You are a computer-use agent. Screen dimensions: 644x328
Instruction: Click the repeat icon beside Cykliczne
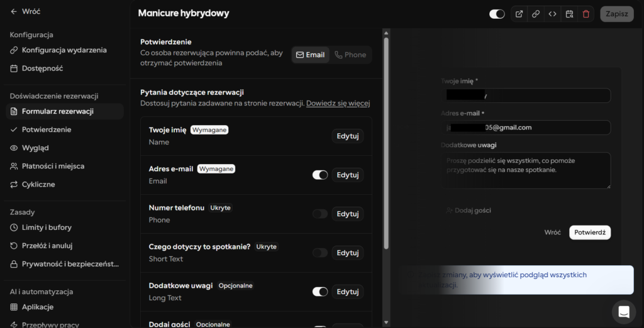pos(14,184)
